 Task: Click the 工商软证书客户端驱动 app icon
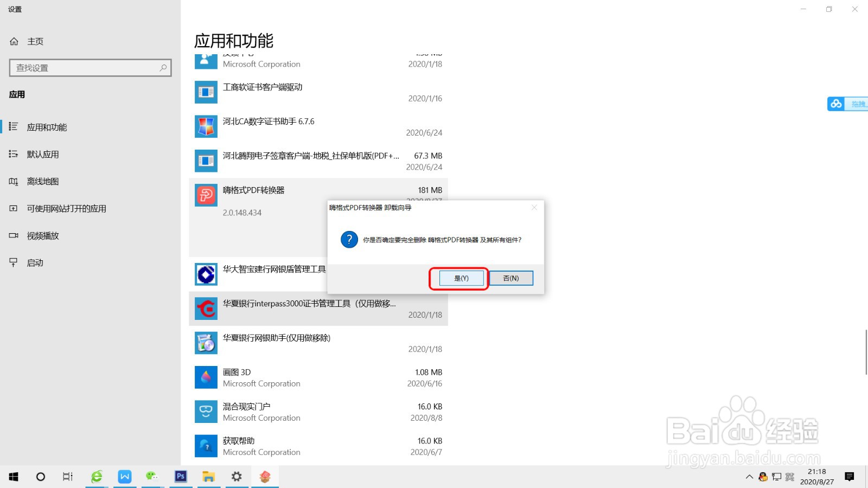coord(206,92)
